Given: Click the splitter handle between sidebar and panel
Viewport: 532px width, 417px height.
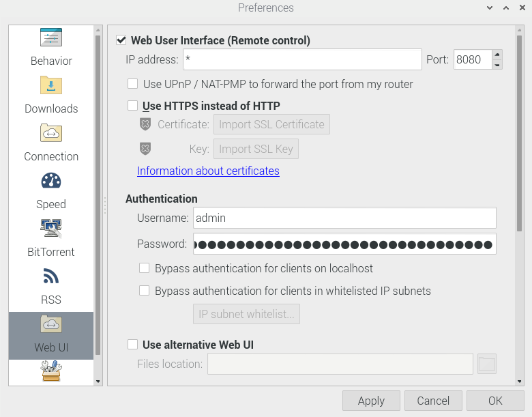Looking at the screenshot, I should click(105, 205).
